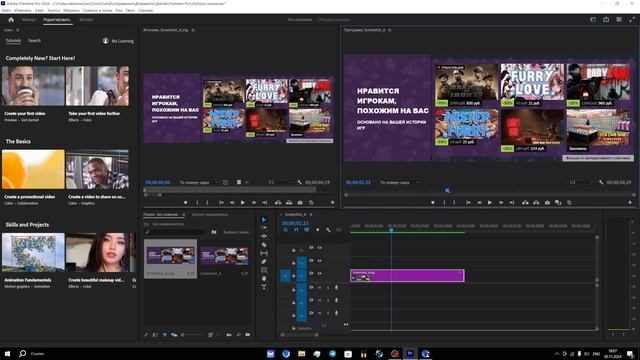640x360 pixels.
Task: Step forward one frame in Source monitor
Action: click(x=253, y=202)
